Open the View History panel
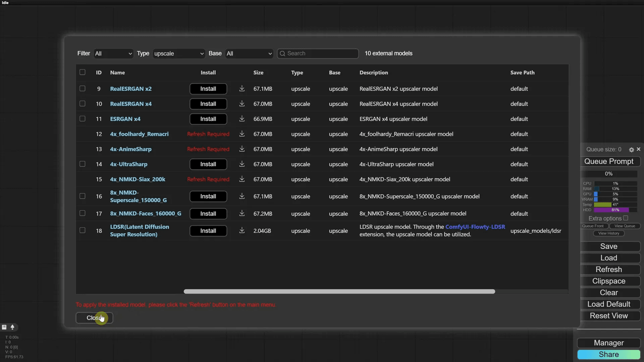The height and width of the screenshot is (362, 644). [608, 233]
